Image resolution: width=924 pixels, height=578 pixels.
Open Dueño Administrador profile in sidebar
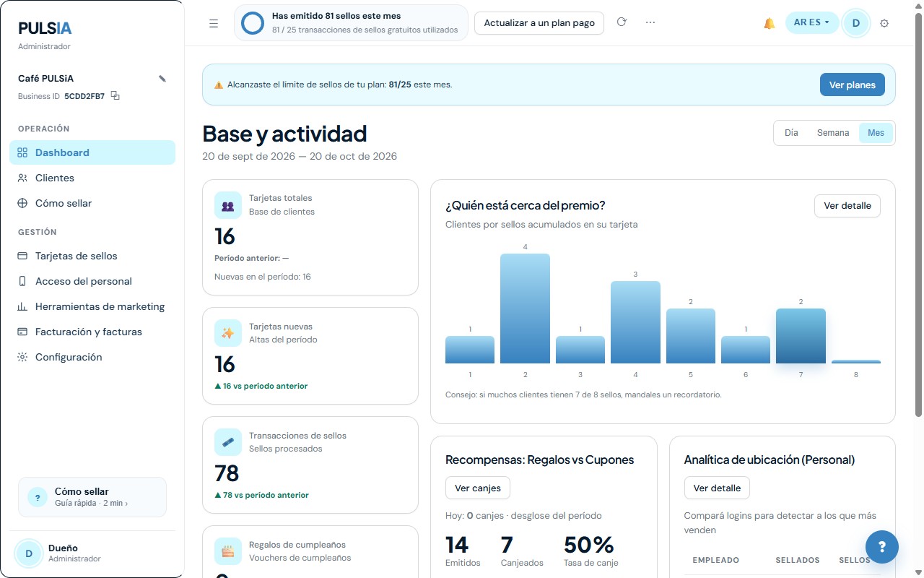[92, 553]
